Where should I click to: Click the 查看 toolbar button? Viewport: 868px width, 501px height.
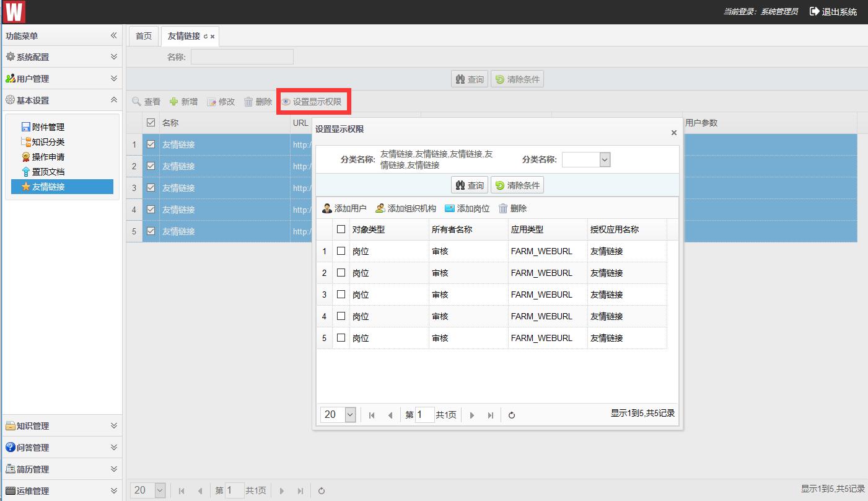tap(146, 102)
